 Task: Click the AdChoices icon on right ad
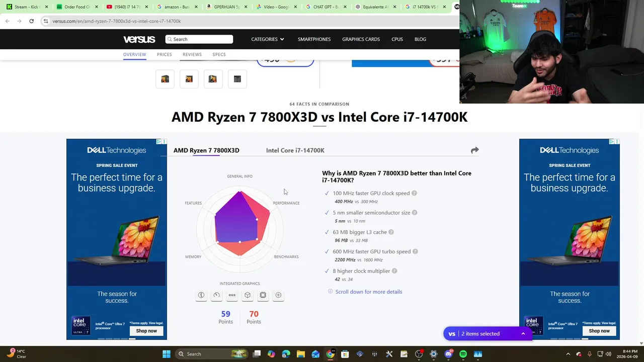(x=612, y=142)
